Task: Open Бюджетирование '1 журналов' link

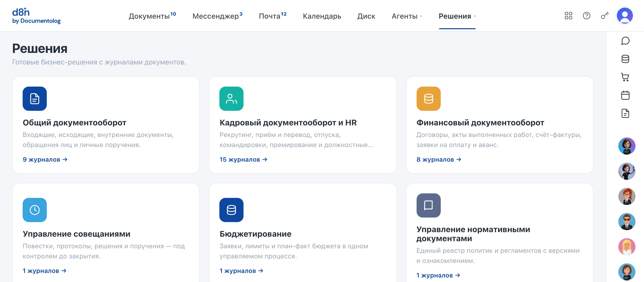Action: pyautogui.click(x=241, y=271)
